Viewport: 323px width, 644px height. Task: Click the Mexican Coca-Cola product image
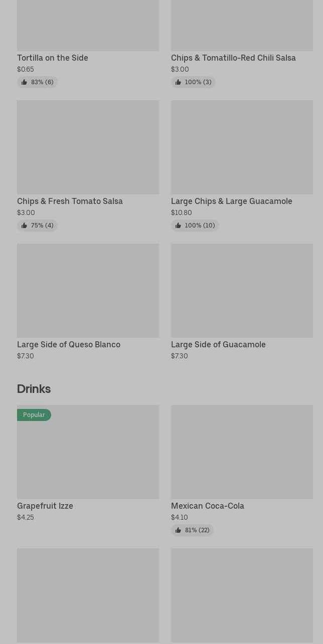pyautogui.click(x=241, y=452)
